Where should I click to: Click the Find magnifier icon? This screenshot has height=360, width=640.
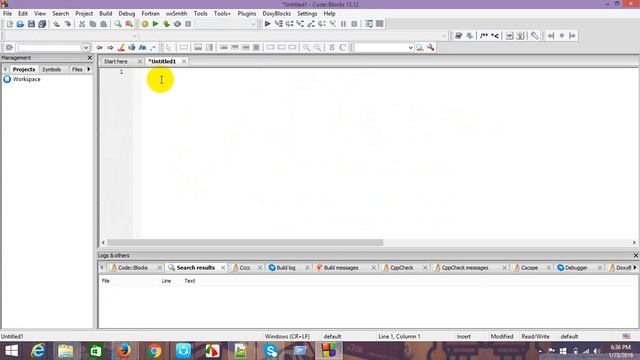pyautogui.click(x=118, y=24)
